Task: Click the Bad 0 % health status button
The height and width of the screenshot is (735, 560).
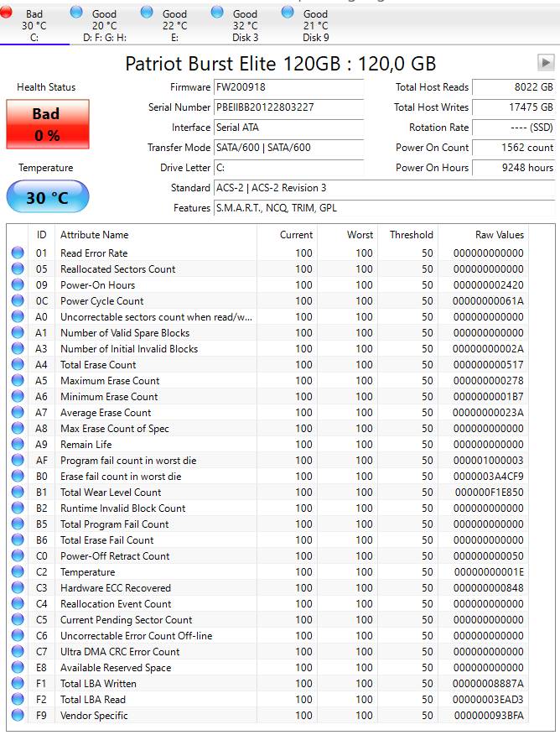Action: tap(48, 124)
